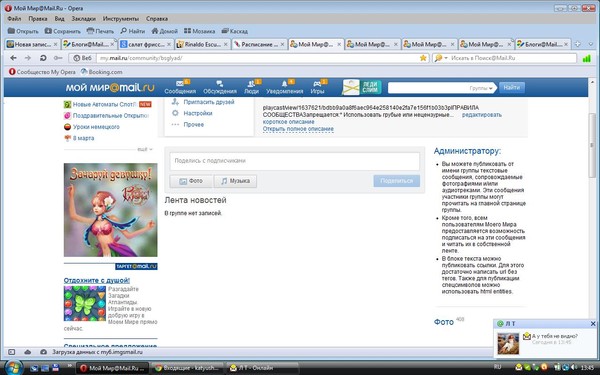Image resolution: width=600 pixels, height=375 pixels.
Task: Close the Л Т chat notification popup
Action: tap(593, 324)
